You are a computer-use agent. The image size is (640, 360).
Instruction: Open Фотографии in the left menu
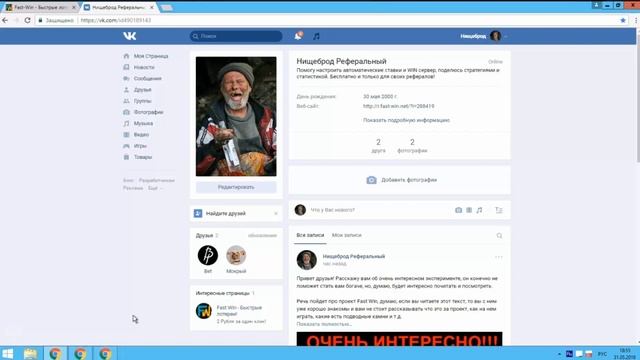[x=148, y=112]
